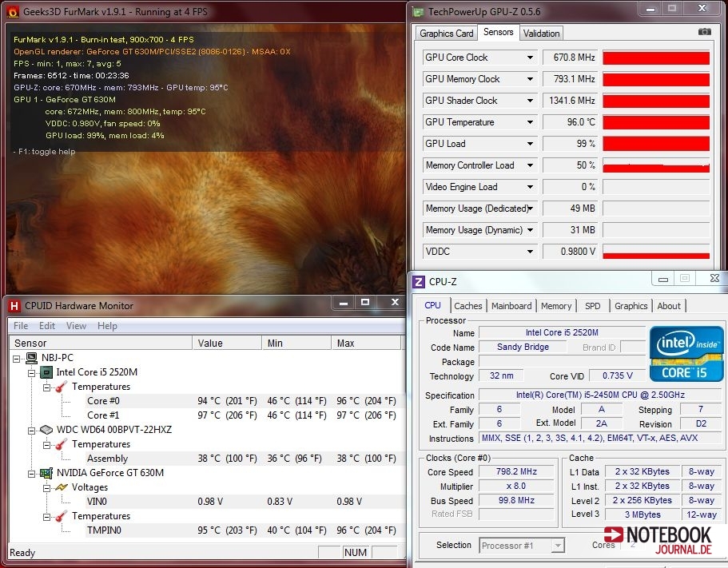
Task: Open the Help menu in Hardware Monitor
Action: (107, 326)
